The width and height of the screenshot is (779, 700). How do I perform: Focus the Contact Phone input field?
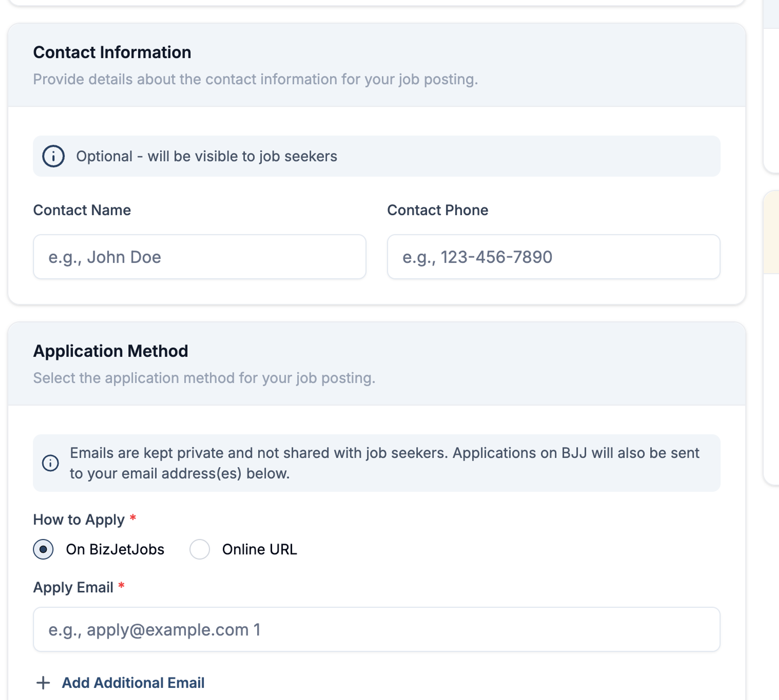point(553,256)
